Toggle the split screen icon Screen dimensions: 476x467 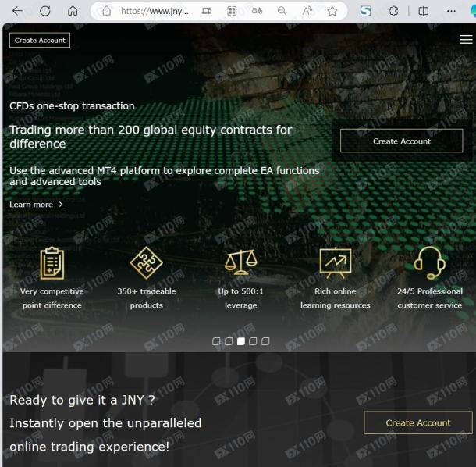(424, 11)
